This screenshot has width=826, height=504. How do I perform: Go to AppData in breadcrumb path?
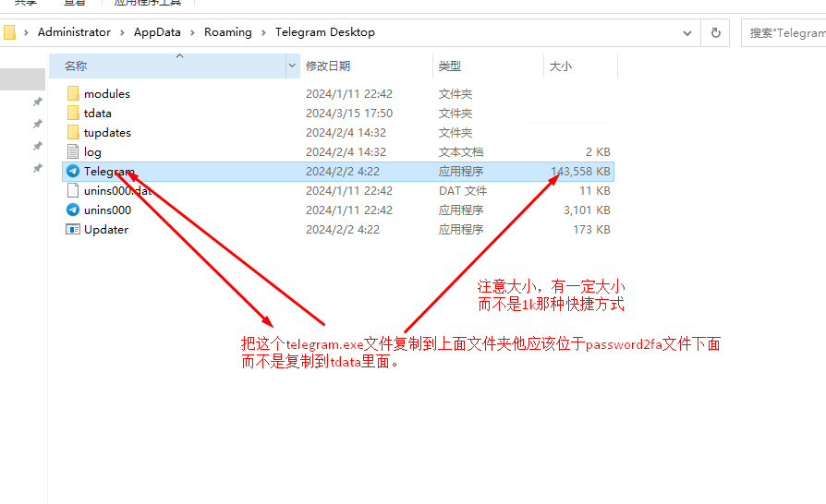pos(157,32)
